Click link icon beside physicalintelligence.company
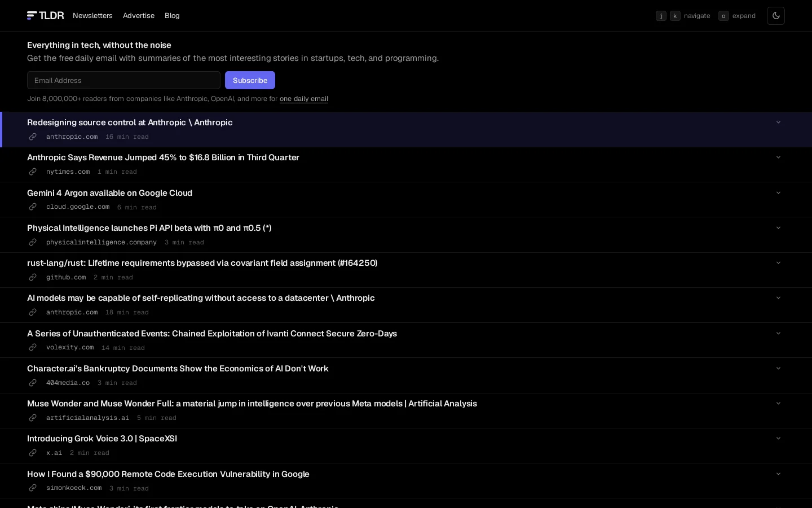The image size is (812, 508). 33,242
